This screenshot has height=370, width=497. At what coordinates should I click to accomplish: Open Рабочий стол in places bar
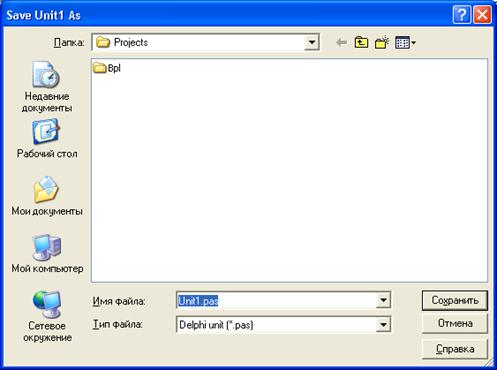click(47, 139)
